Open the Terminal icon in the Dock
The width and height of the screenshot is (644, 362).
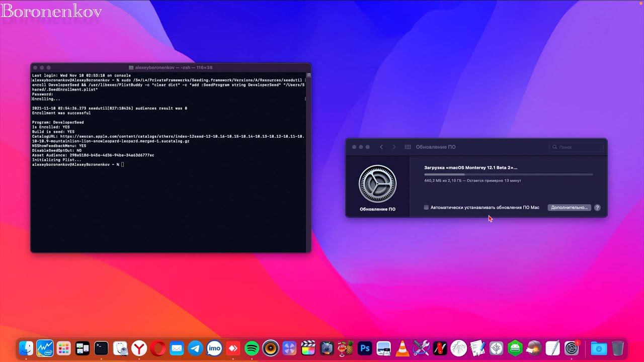[x=101, y=348]
